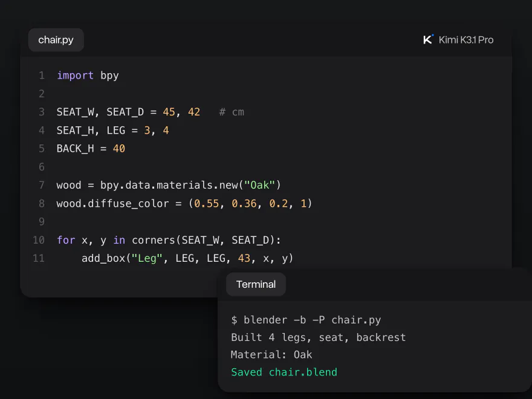
Task: Click 'import bpy' on line 1
Action: [88, 76]
